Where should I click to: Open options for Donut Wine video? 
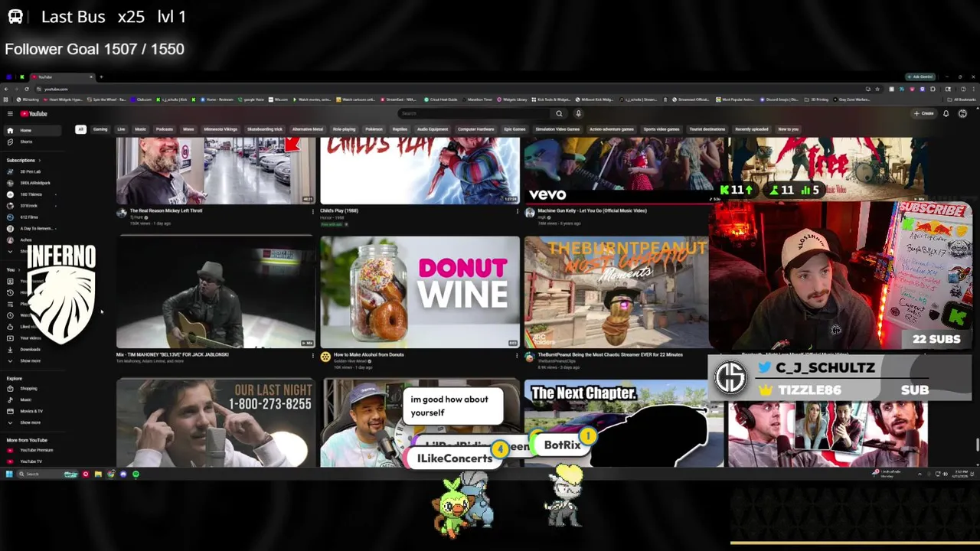pyautogui.click(x=517, y=356)
